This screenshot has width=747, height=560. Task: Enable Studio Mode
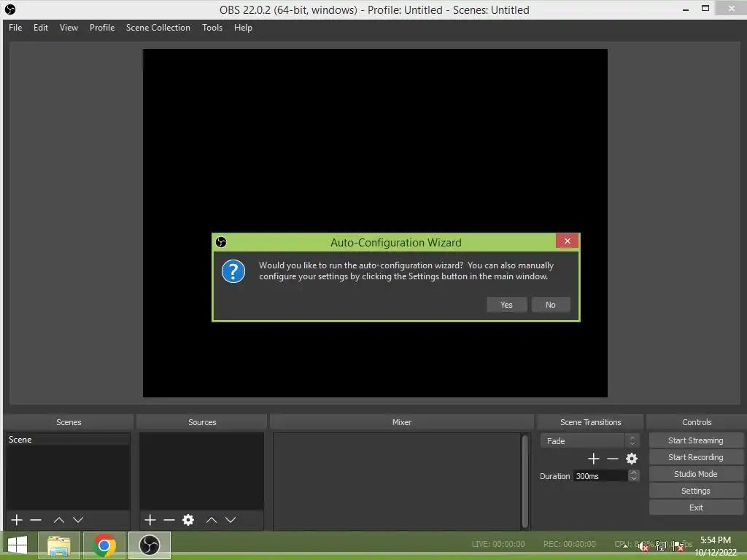tap(695, 474)
